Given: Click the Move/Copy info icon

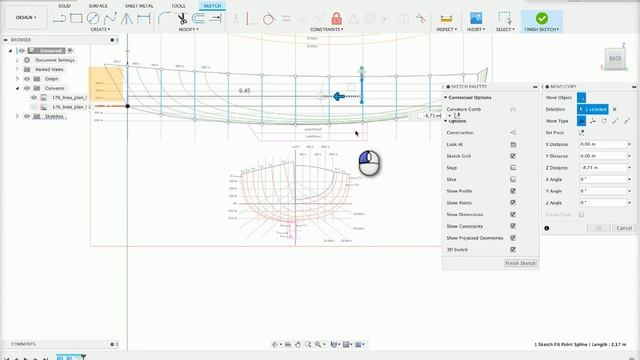Looking at the screenshot, I should tap(547, 228).
